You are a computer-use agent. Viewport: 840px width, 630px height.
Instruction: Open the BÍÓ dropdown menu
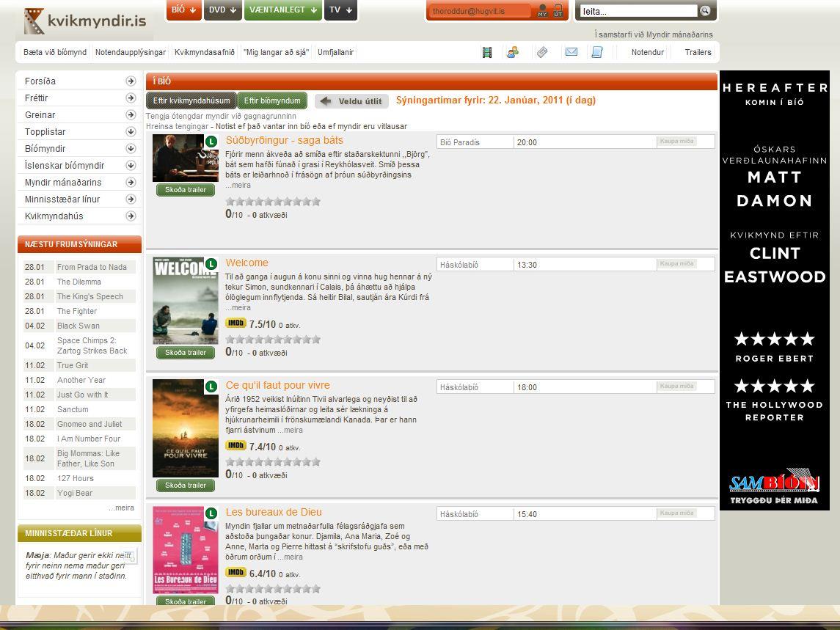pos(183,10)
